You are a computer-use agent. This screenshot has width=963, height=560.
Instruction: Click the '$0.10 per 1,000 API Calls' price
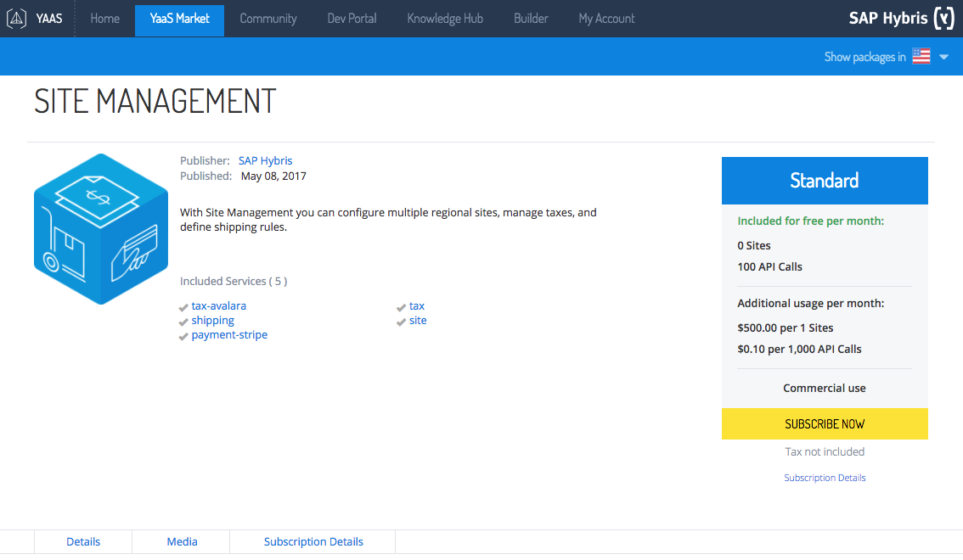tap(800, 349)
